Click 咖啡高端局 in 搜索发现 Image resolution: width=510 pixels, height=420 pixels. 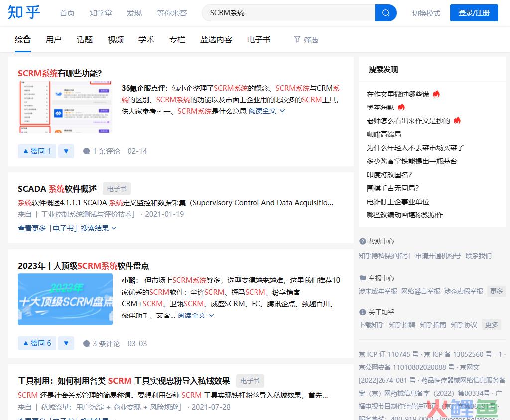pyautogui.click(x=384, y=134)
